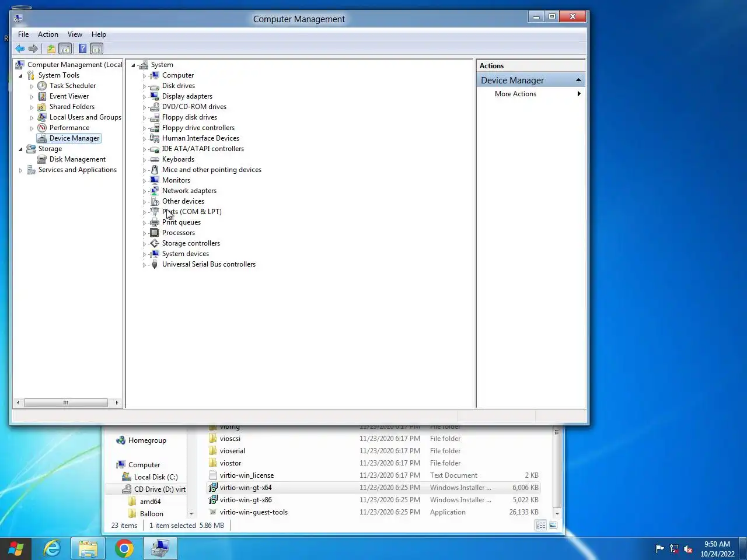Image resolution: width=747 pixels, height=560 pixels.
Task: Click the Processors chip icon
Action: [x=155, y=233]
